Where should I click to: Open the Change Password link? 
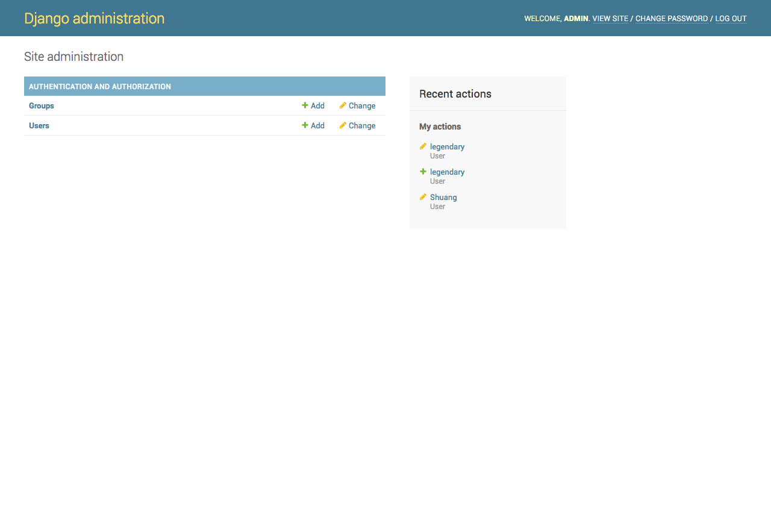(672, 19)
